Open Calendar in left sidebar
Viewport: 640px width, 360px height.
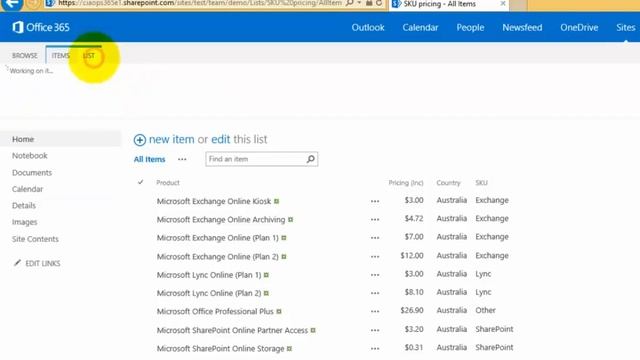[x=27, y=189]
